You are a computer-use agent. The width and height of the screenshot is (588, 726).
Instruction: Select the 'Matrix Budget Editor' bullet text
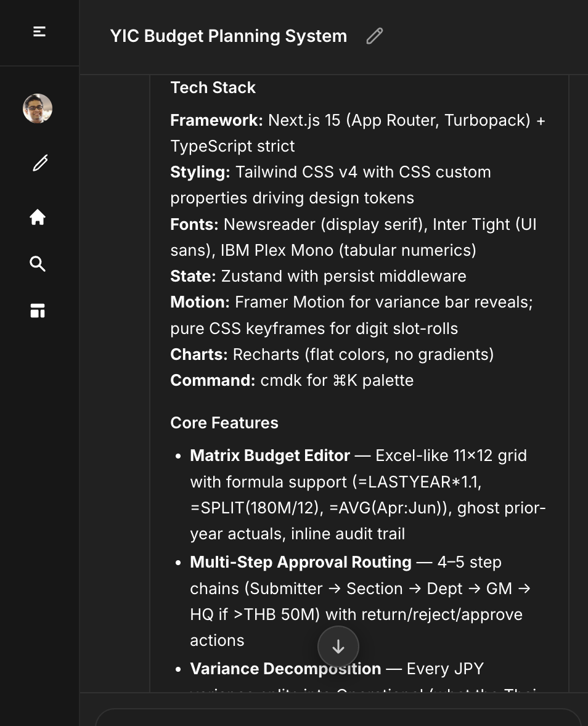[x=270, y=455]
